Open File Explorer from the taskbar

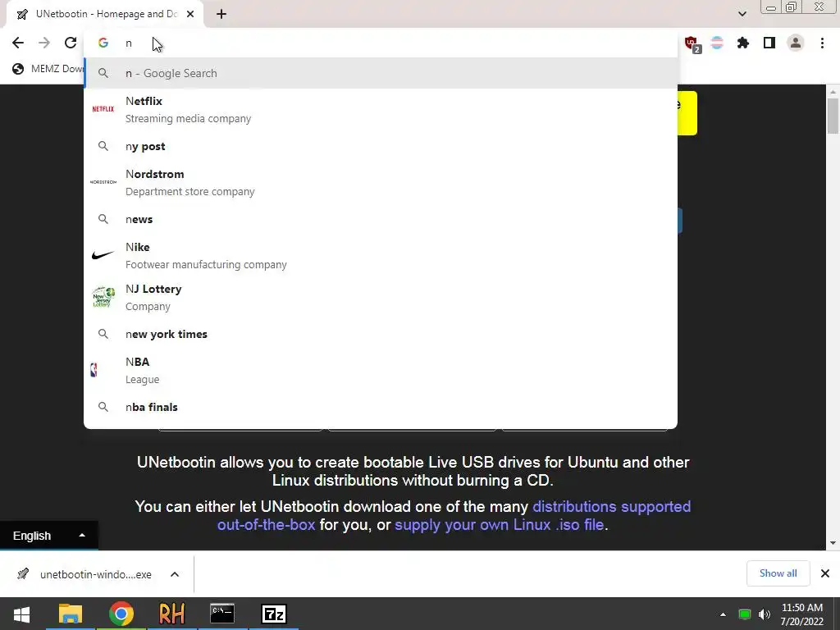pos(71,614)
